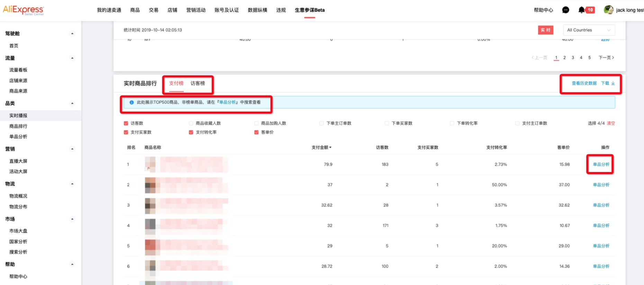Open the chat message bubble icon
This screenshot has width=644, height=285.
pos(565,10)
